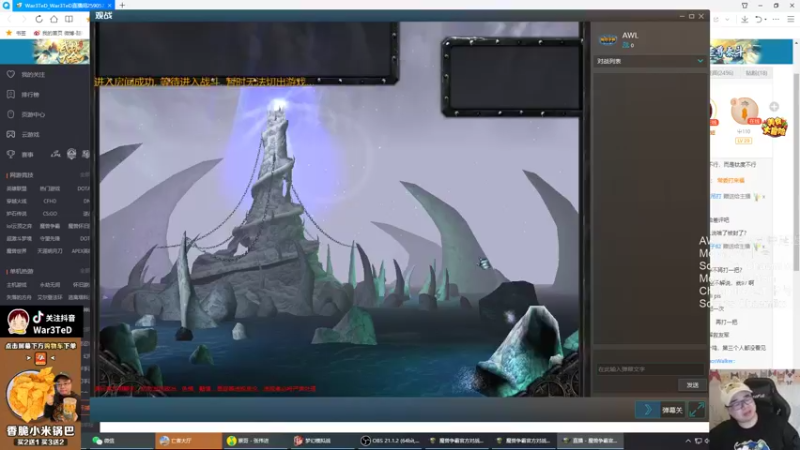Open the APEX category link
The image size is (800, 450).
coord(80,251)
